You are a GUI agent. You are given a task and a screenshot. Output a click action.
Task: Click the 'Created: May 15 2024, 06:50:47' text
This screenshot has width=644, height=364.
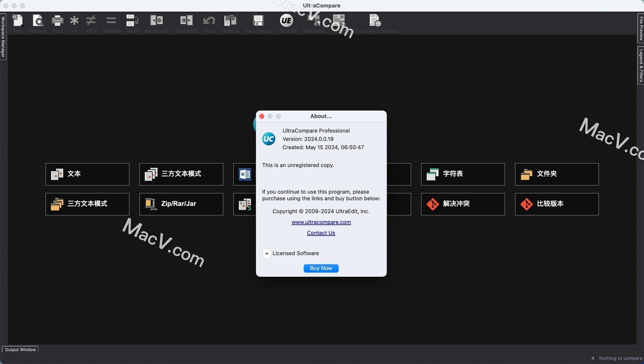323,147
